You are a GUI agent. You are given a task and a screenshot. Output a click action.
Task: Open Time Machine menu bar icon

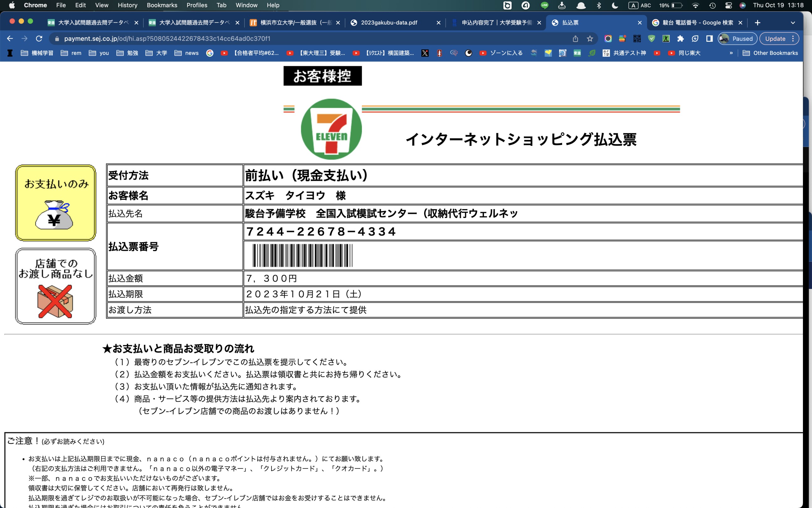712,5
